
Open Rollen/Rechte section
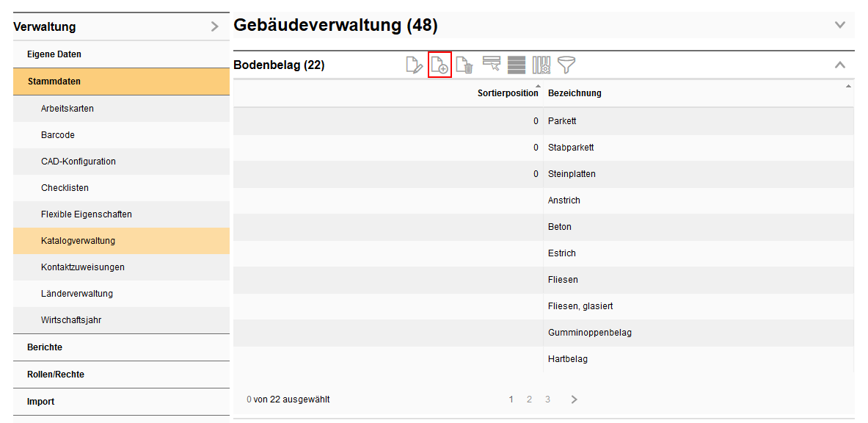[56, 375]
